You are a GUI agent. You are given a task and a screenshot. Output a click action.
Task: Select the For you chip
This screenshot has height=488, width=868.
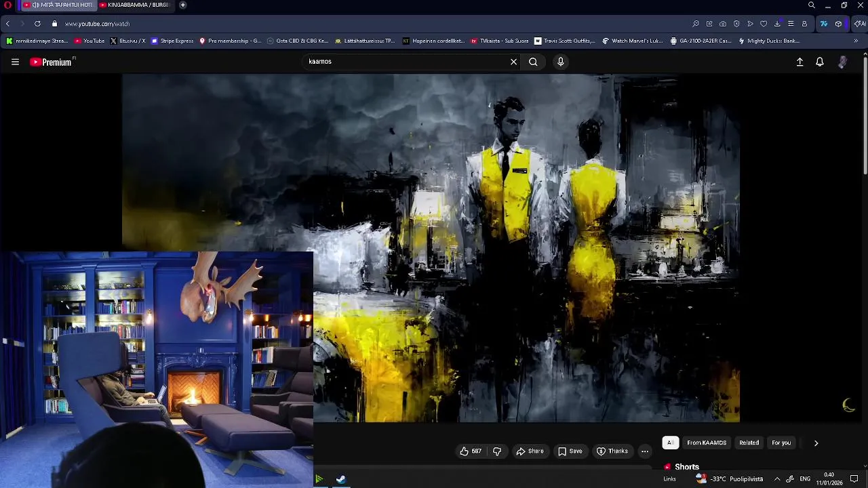[x=781, y=443]
